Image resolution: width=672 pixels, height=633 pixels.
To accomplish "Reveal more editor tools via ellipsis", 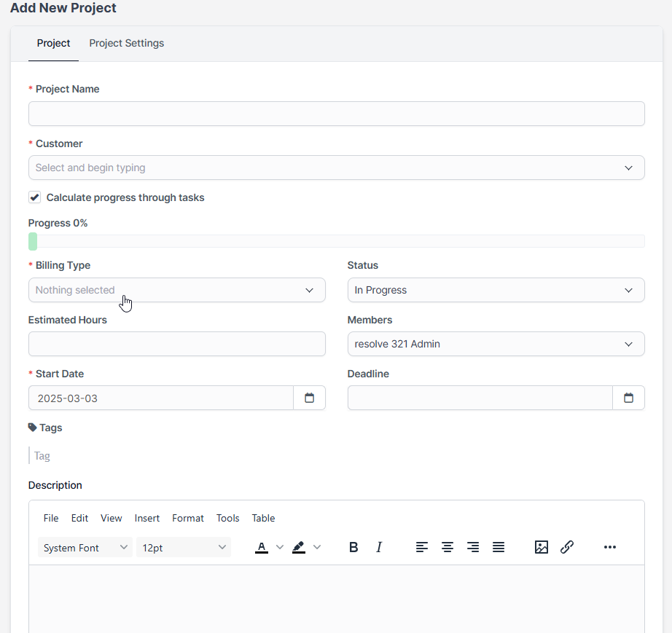I will (610, 547).
